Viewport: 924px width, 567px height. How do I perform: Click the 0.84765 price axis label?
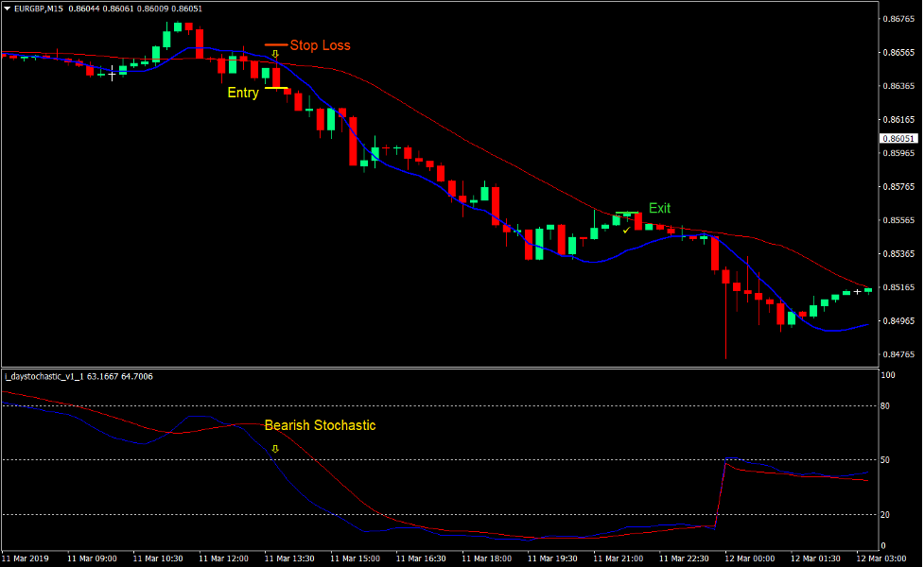pyautogui.click(x=898, y=354)
